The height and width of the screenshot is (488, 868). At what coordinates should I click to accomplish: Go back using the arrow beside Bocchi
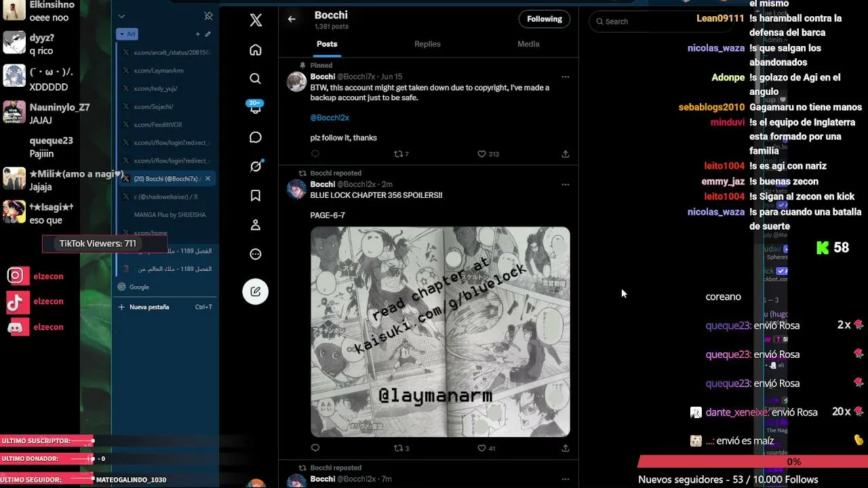(x=292, y=19)
